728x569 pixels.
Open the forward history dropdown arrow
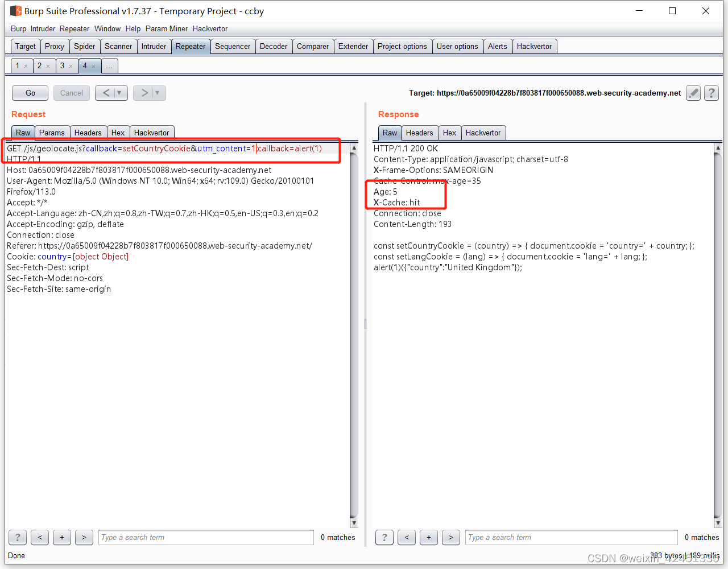click(x=158, y=93)
